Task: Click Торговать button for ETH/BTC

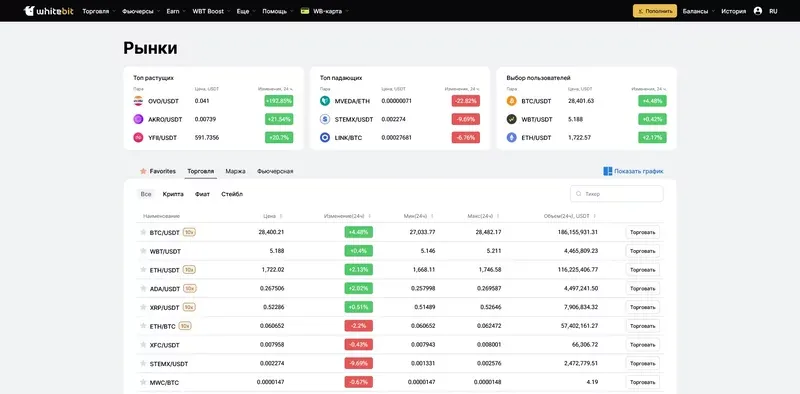Action: (x=642, y=326)
